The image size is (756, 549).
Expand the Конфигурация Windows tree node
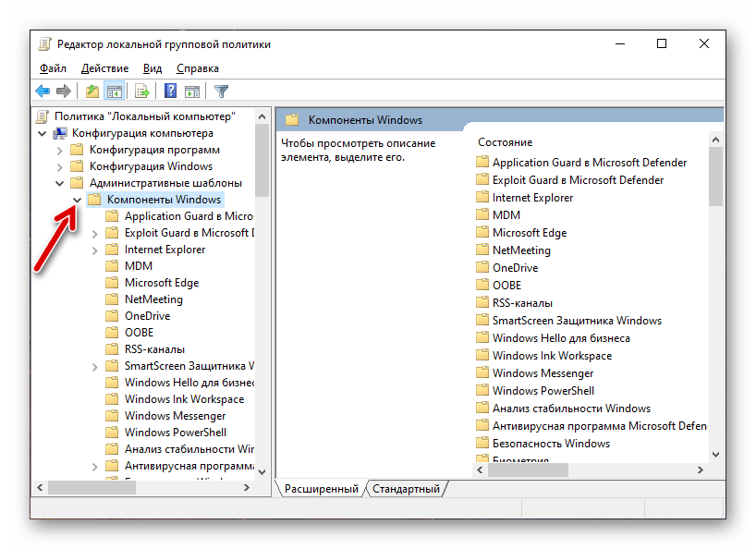(59, 167)
